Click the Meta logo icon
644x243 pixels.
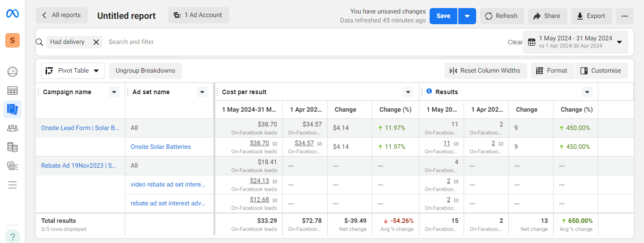point(12,14)
